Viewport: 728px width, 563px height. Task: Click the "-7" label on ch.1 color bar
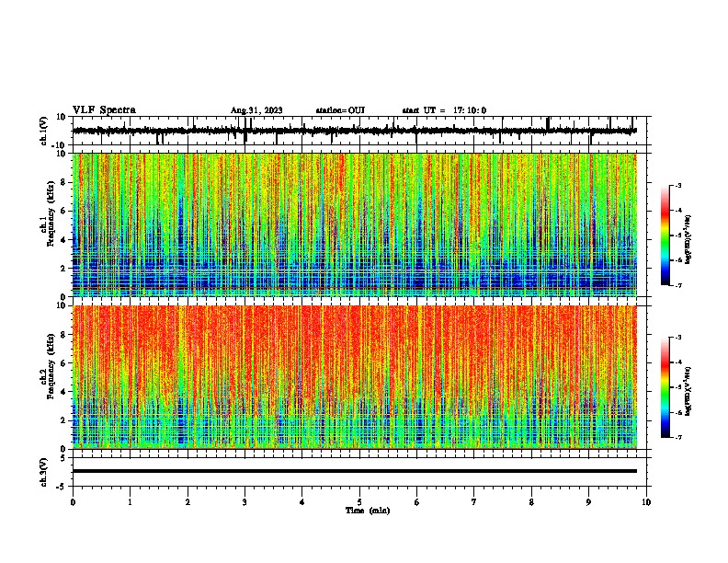(678, 285)
